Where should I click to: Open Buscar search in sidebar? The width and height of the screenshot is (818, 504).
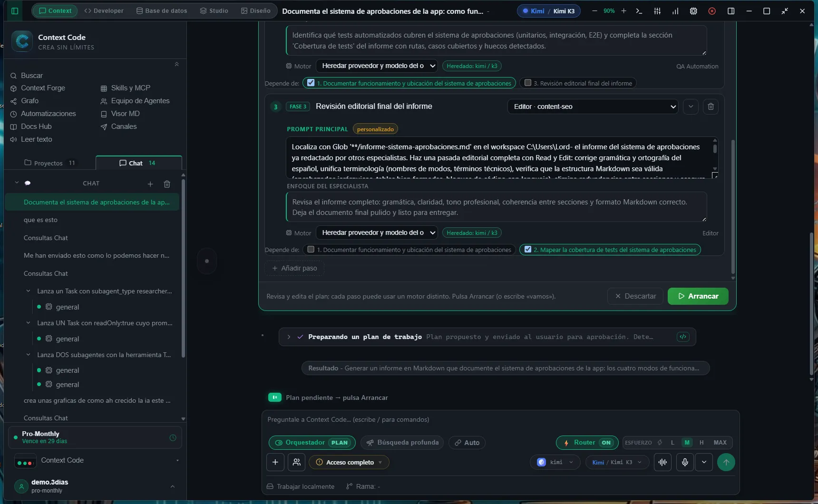(27, 76)
